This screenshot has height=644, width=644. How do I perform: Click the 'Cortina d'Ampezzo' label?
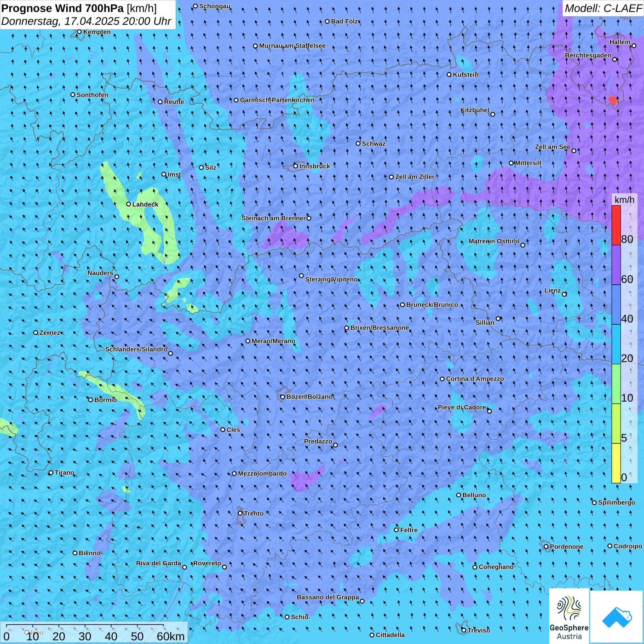(475, 379)
